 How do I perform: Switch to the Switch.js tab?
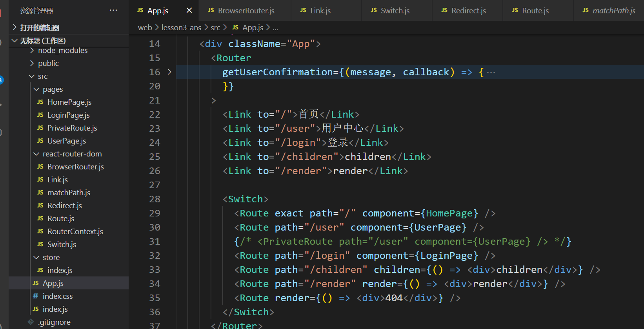395,11
